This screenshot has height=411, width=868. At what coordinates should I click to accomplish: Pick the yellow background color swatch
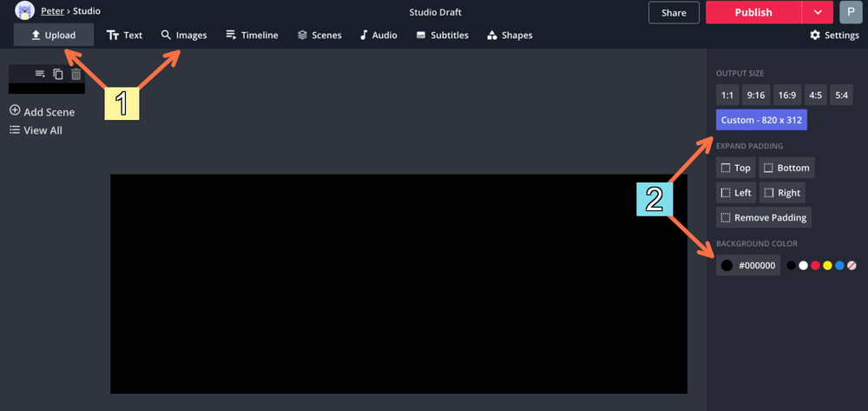point(827,265)
